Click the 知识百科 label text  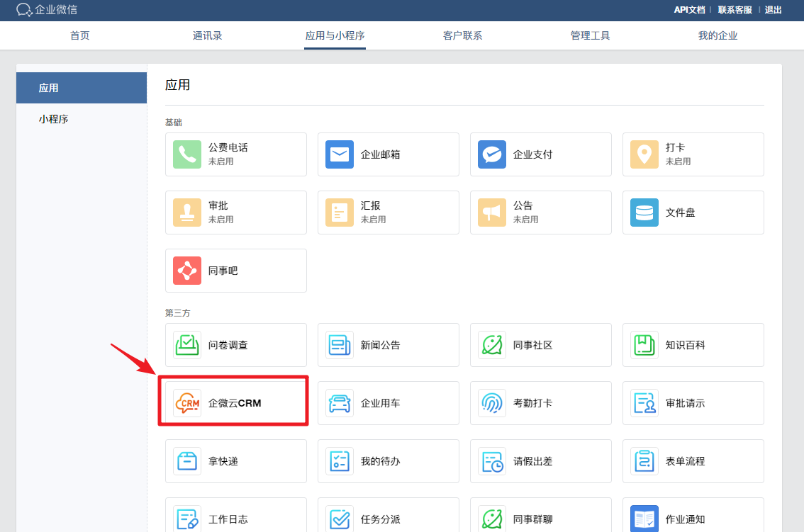click(686, 345)
